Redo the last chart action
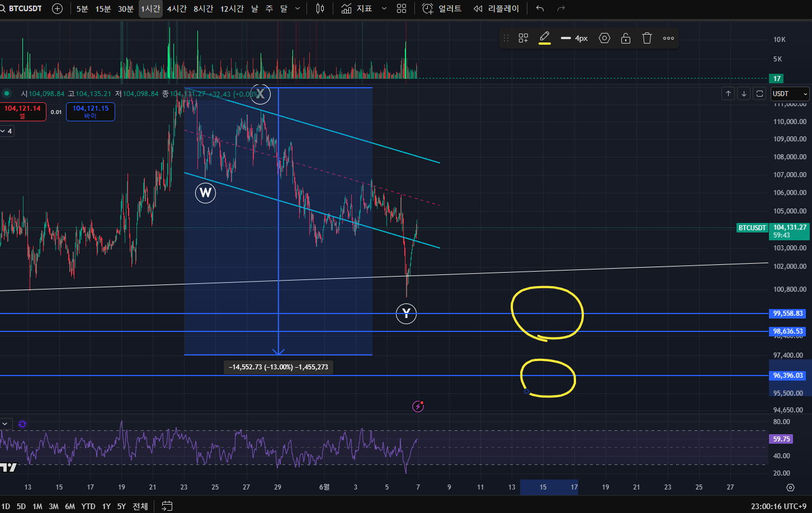Image resolution: width=812 pixels, height=513 pixels. (561, 8)
